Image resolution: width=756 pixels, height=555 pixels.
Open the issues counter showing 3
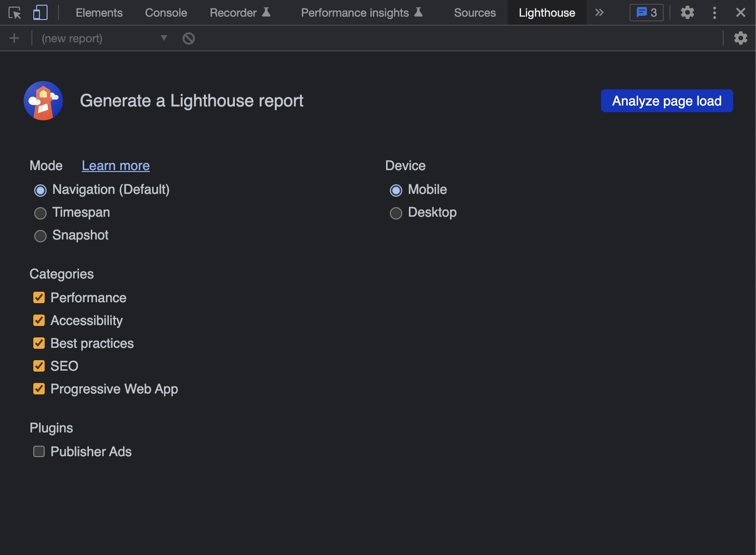(x=646, y=12)
